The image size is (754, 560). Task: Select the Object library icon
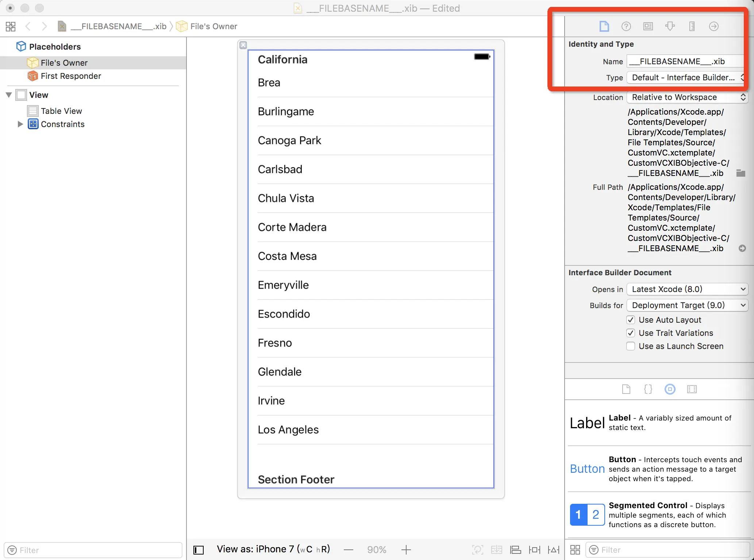click(x=670, y=389)
